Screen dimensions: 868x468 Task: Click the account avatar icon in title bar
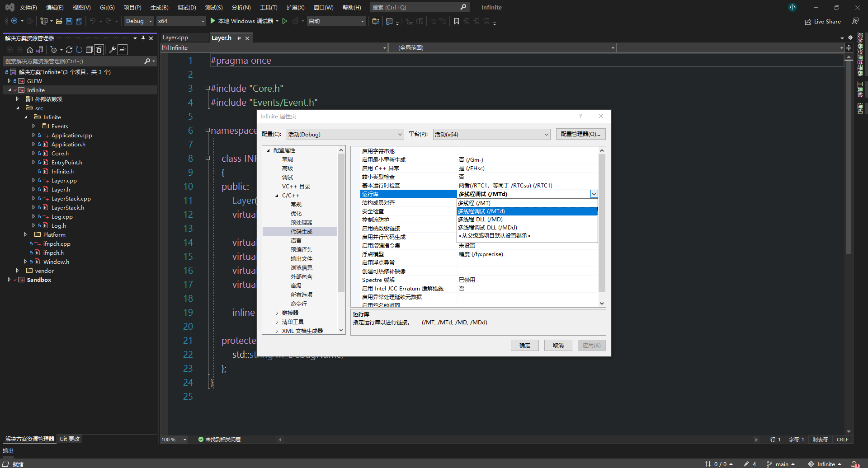coord(793,7)
